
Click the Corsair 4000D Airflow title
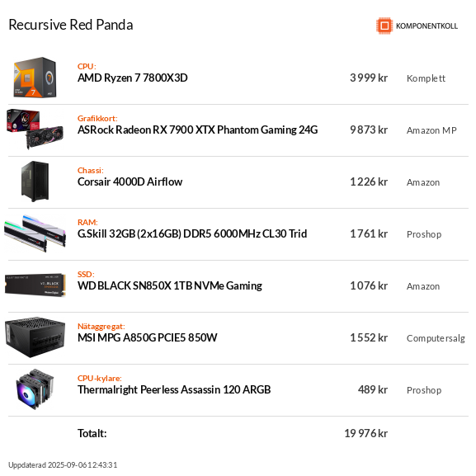(130, 181)
